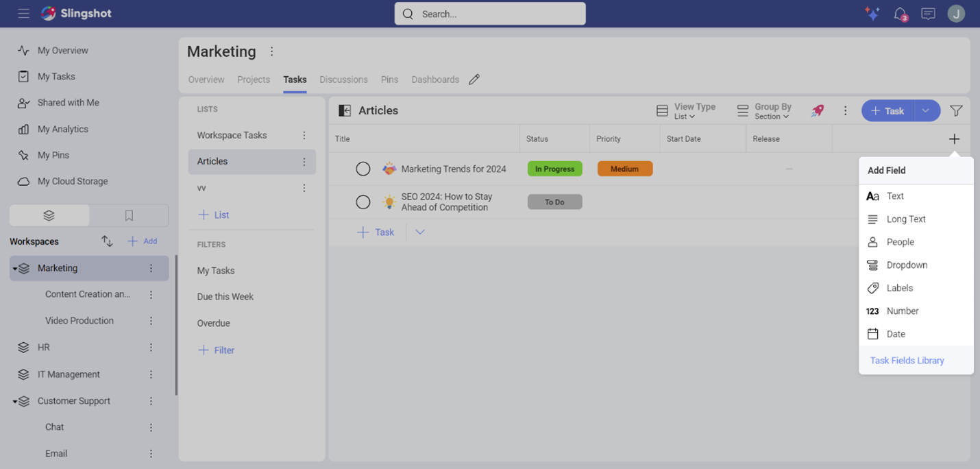This screenshot has height=469, width=980.
Task: Open Customer Support options menu
Action: pos(151,400)
